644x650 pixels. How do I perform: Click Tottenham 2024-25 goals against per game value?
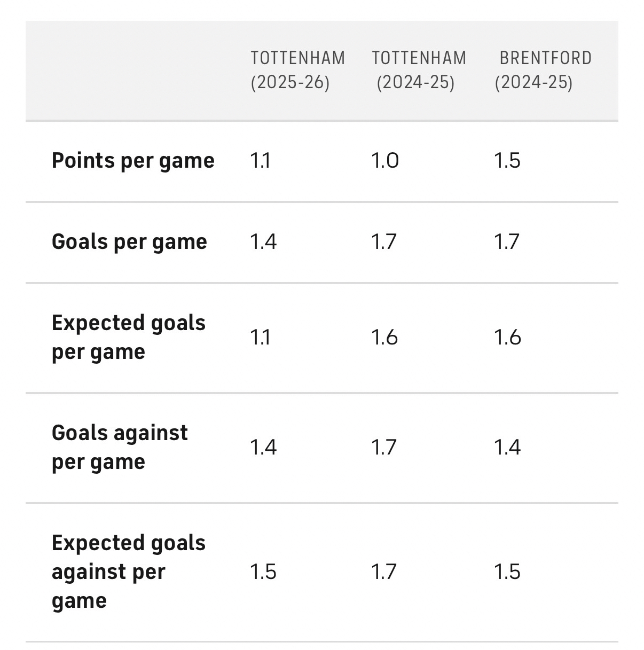(x=384, y=447)
